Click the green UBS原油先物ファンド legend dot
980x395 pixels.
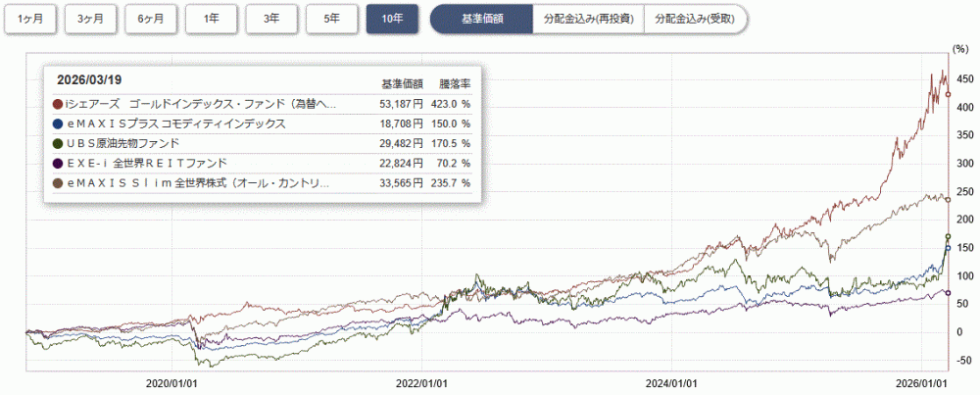click(59, 143)
